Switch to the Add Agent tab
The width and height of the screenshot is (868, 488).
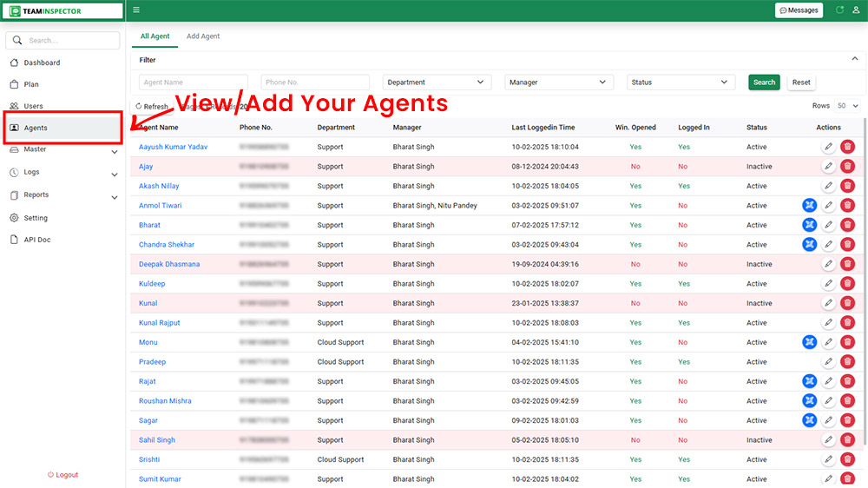pos(203,36)
